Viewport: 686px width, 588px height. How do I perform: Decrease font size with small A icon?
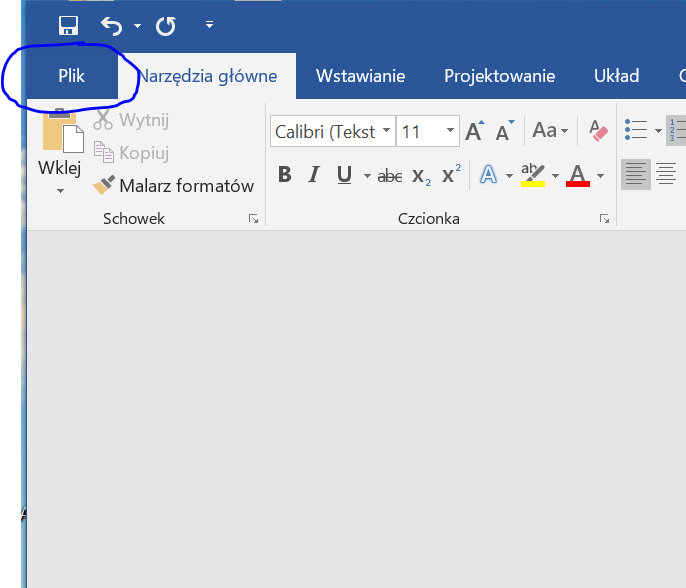click(505, 131)
